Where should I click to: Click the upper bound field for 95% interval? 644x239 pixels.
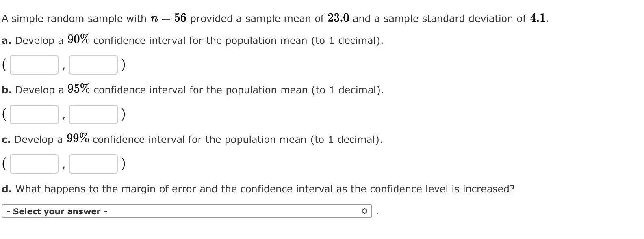pos(93,114)
